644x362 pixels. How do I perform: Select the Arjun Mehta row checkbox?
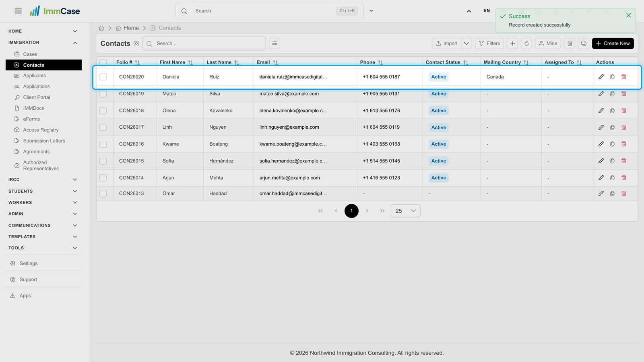coord(103,178)
